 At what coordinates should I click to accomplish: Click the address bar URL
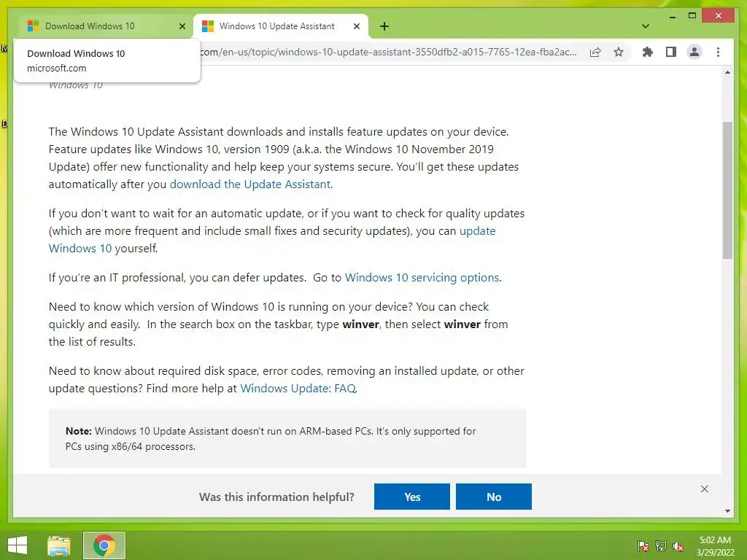388,52
